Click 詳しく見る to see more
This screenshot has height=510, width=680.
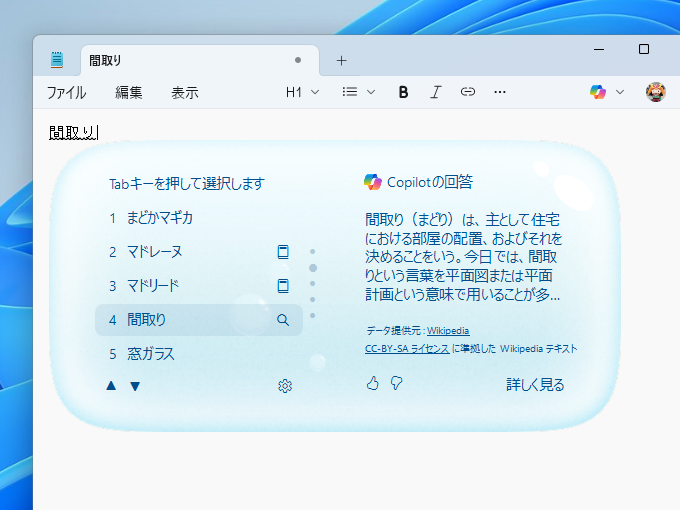click(x=535, y=385)
